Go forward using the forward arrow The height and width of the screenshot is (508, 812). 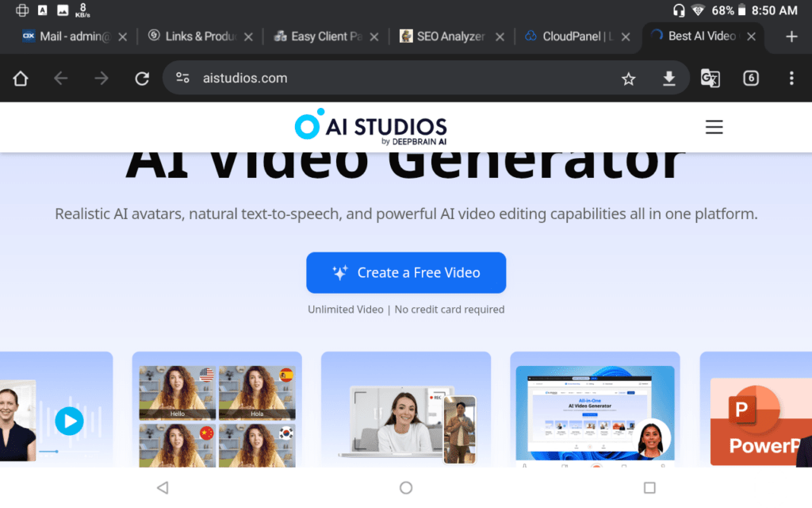(101, 79)
